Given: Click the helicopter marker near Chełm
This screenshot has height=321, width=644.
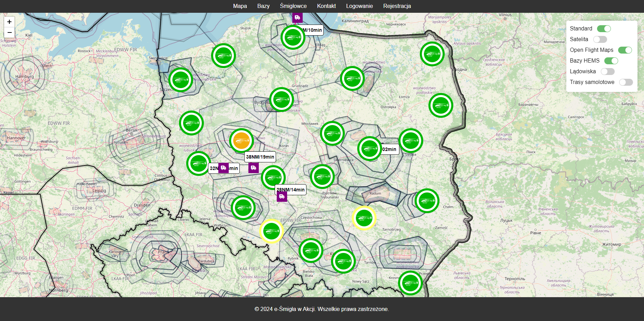Looking at the screenshot, I should coord(427,201).
